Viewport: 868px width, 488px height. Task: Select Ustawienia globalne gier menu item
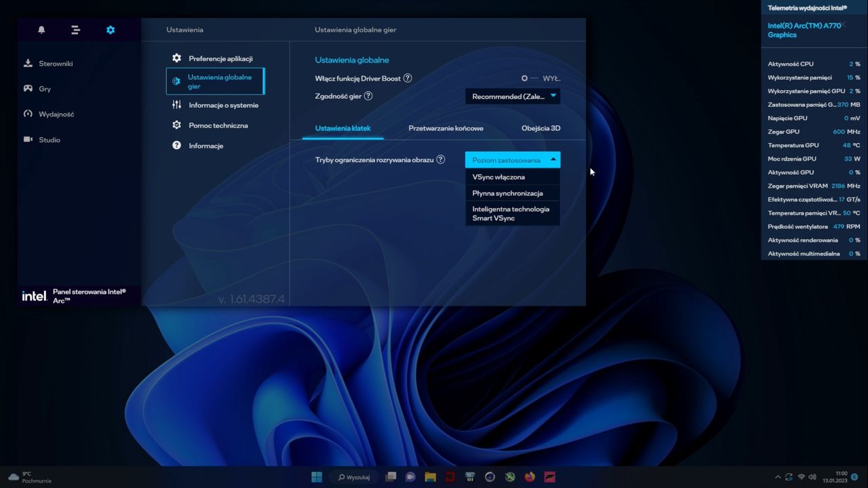click(x=215, y=81)
